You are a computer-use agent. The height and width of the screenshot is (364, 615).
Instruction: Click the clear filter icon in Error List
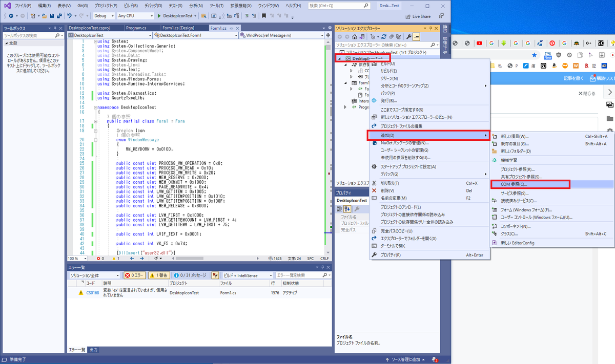(x=215, y=275)
